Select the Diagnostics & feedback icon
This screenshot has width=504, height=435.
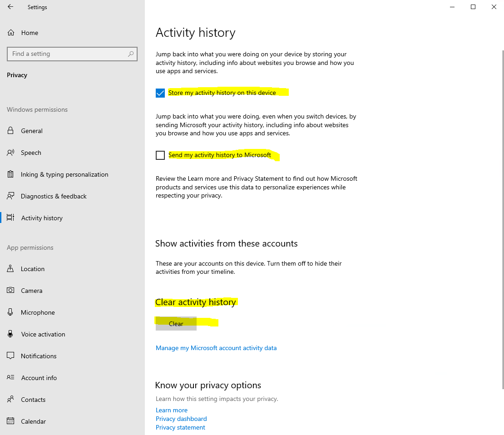pyautogui.click(x=10, y=196)
